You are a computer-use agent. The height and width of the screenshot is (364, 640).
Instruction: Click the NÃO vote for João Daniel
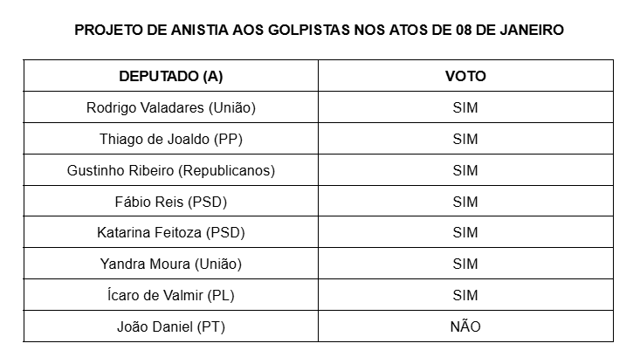click(x=465, y=326)
